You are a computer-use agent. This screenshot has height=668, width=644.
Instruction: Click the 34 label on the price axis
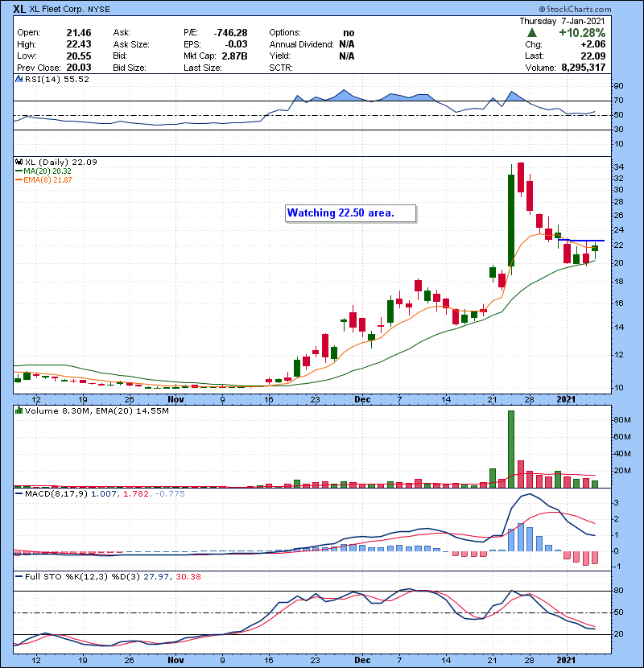coord(618,167)
